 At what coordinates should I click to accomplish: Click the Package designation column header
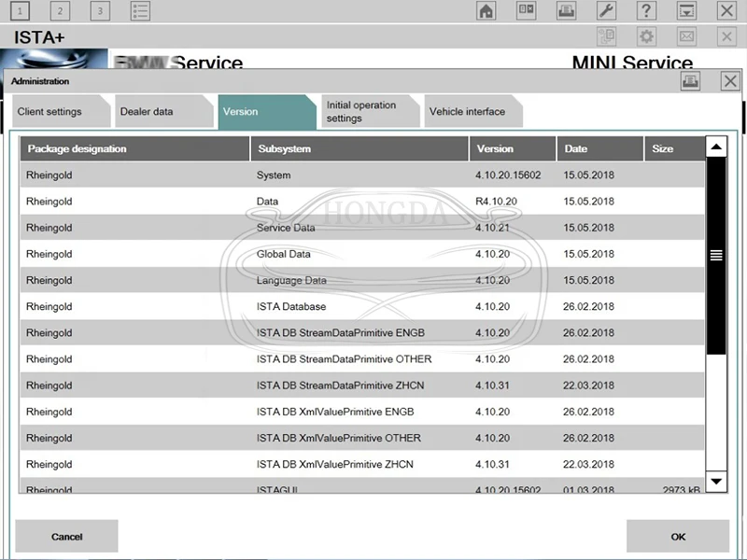coord(134,148)
